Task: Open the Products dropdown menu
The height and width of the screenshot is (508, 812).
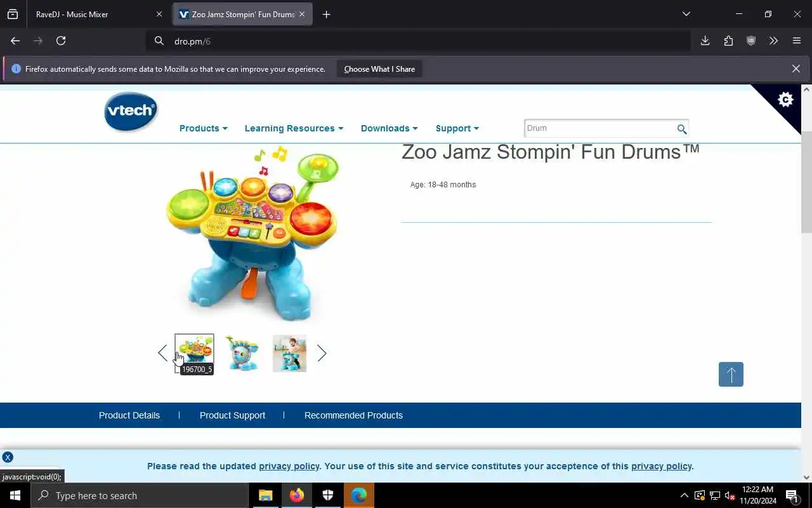Action: point(203,128)
